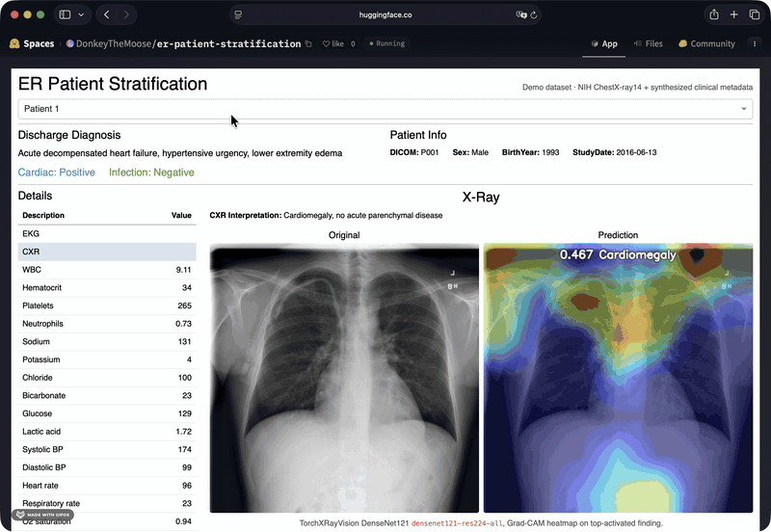Click the Infection: Negative label
This screenshot has height=532, width=771.
point(151,173)
